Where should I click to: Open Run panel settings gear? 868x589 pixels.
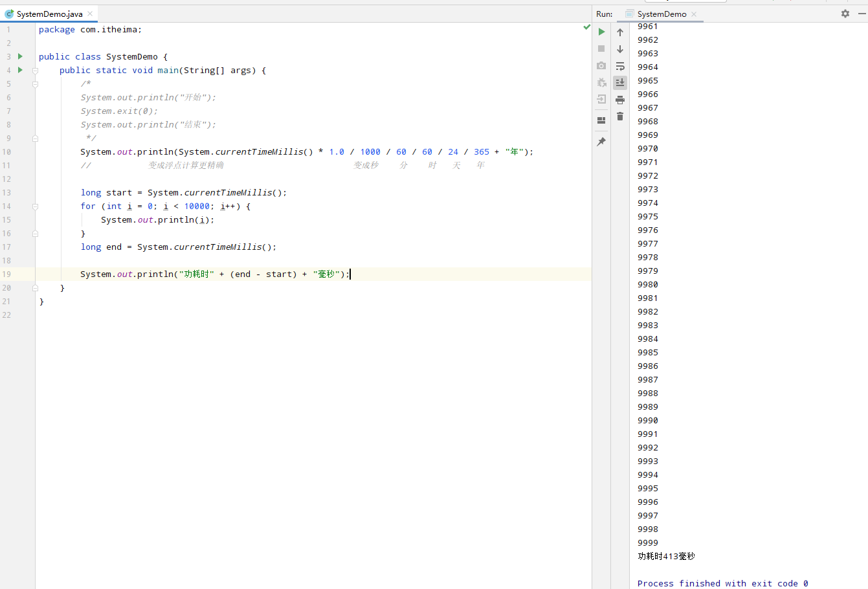pos(845,14)
